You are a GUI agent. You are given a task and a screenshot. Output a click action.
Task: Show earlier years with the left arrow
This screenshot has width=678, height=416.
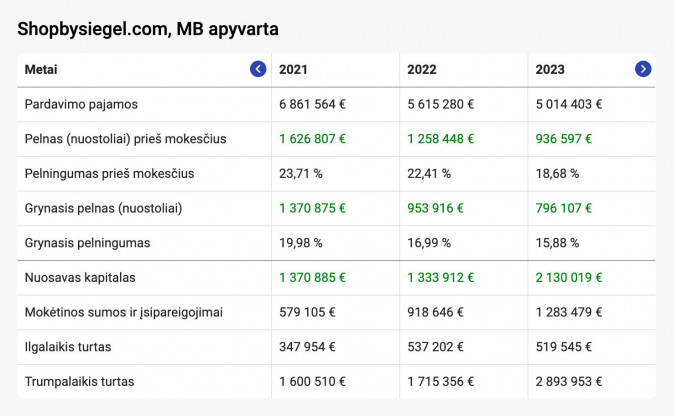tap(258, 69)
